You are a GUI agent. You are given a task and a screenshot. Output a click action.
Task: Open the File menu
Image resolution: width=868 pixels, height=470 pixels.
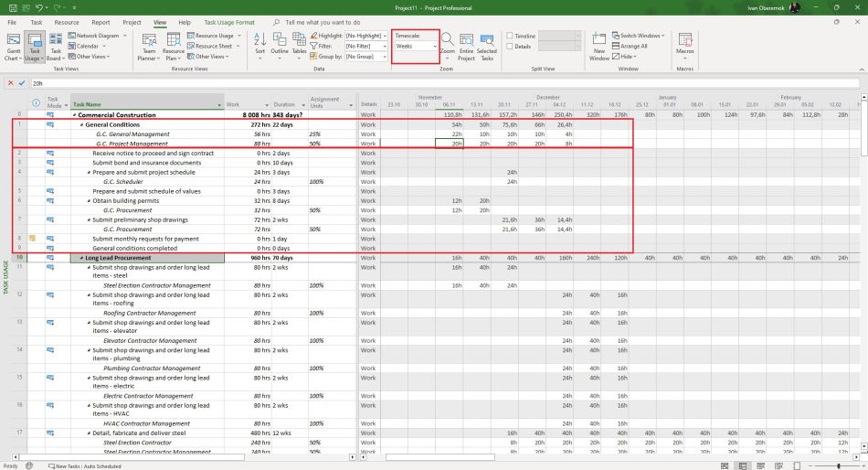[12, 22]
